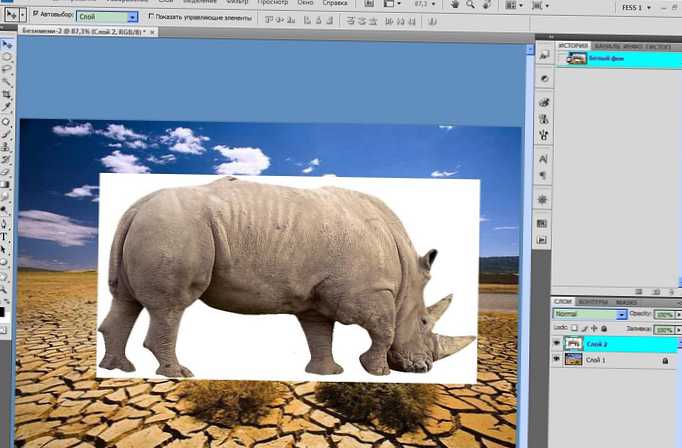Open the Normal blend mode dropdown

click(x=622, y=314)
